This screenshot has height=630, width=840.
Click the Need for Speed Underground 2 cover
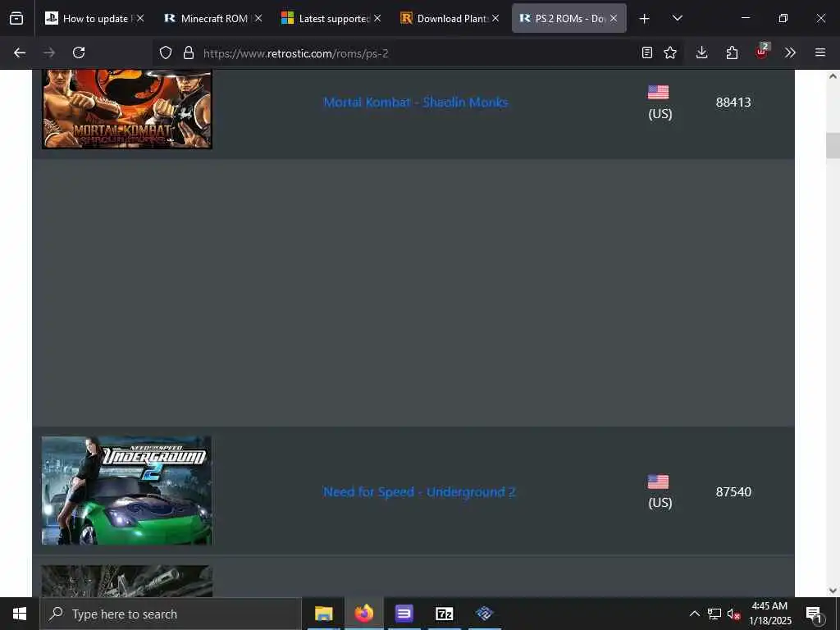(x=127, y=491)
